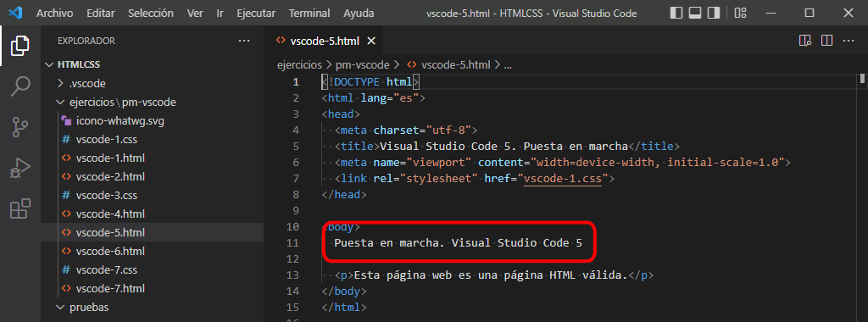Select the vscode-5.html editor tab
868x322 pixels.
(325, 41)
